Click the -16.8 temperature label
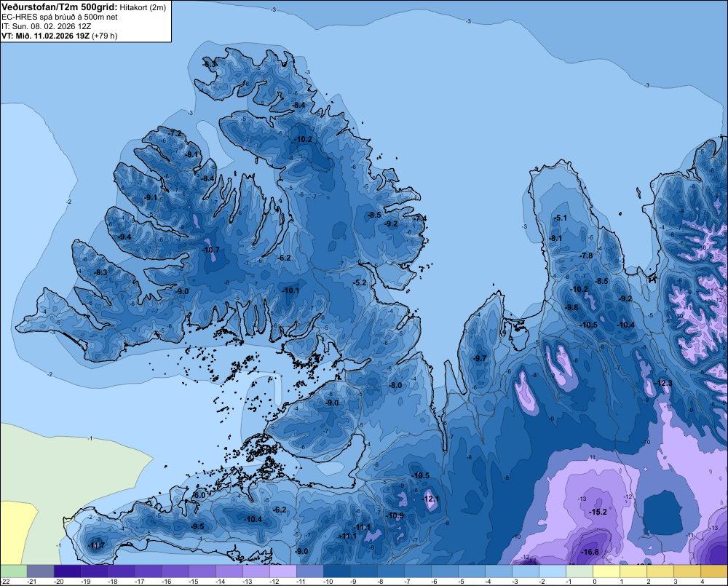 590,552
